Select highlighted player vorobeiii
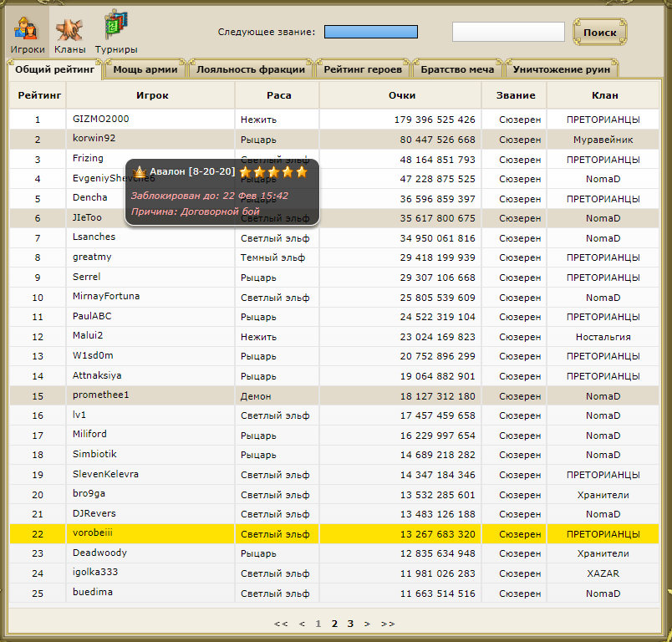Image resolution: width=672 pixels, height=642 pixels. (92, 533)
